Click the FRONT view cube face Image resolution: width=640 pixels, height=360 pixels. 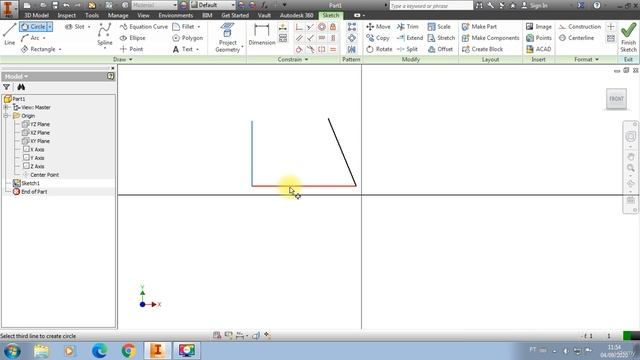tap(616, 99)
